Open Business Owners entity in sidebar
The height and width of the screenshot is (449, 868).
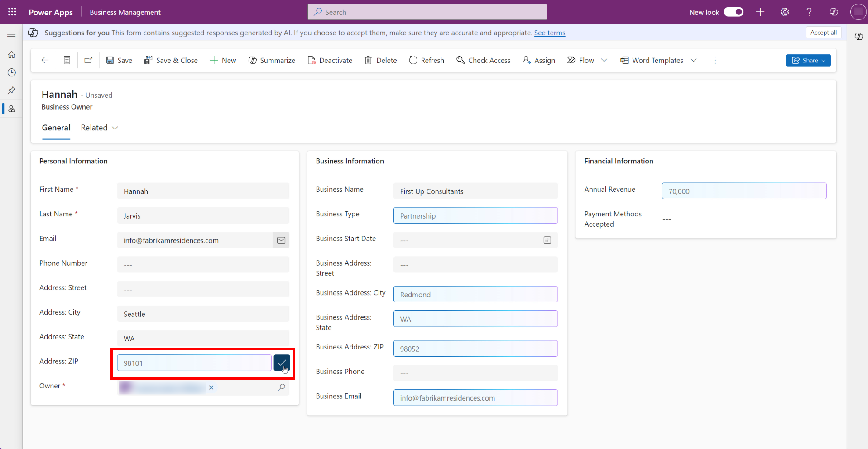point(12,109)
